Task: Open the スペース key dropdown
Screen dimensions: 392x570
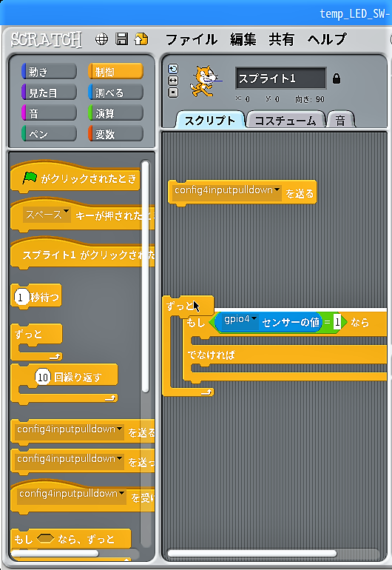Action: click(x=66, y=212)
